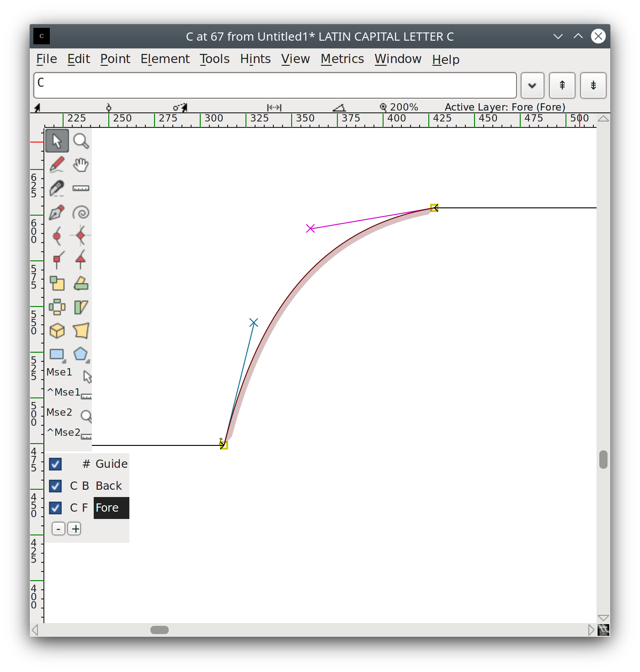Click the scroll left arrow
Viewport: 640px width, 672px height.
pyautogui.click(x=35, y=630)
